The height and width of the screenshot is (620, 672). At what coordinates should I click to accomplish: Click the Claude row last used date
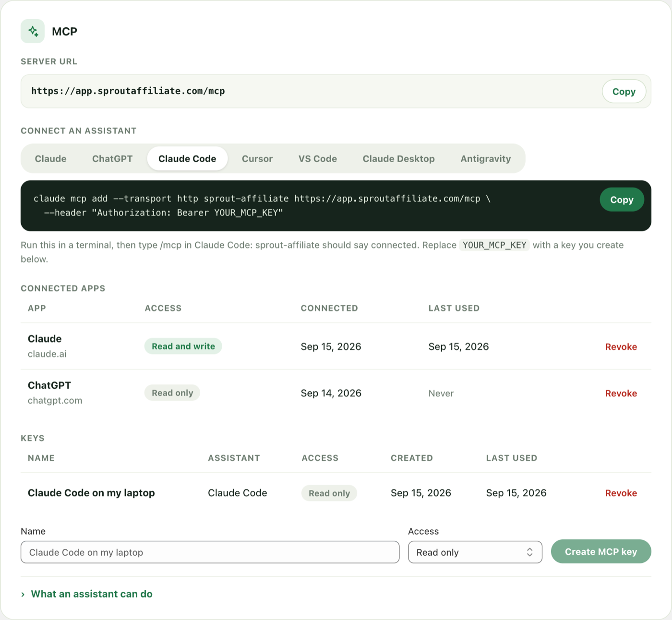pos(459,346)
